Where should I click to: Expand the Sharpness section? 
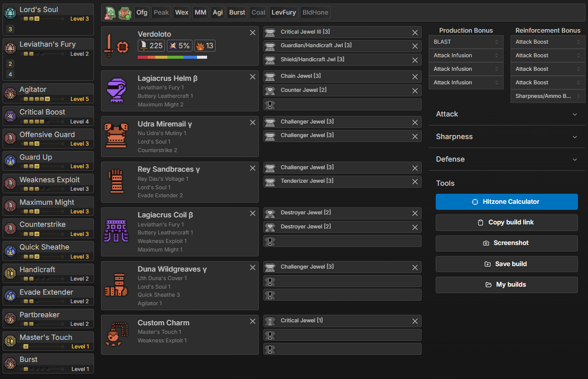point(507,137)
